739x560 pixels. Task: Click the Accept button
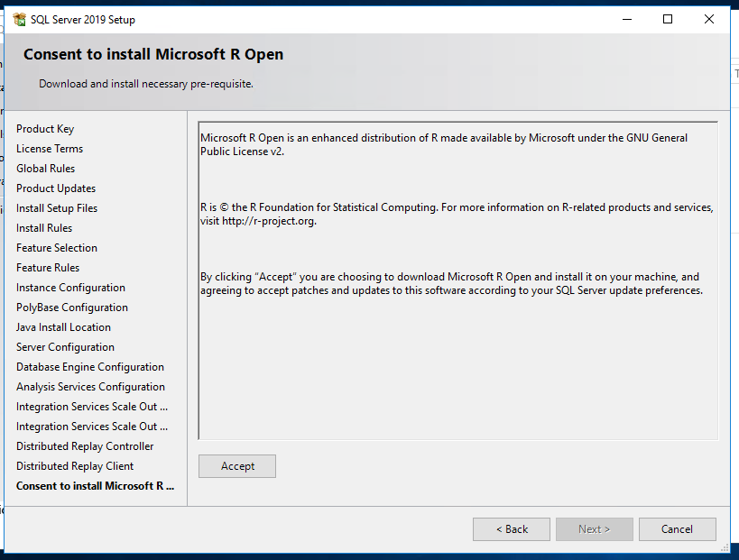click(x=237, y=466)
